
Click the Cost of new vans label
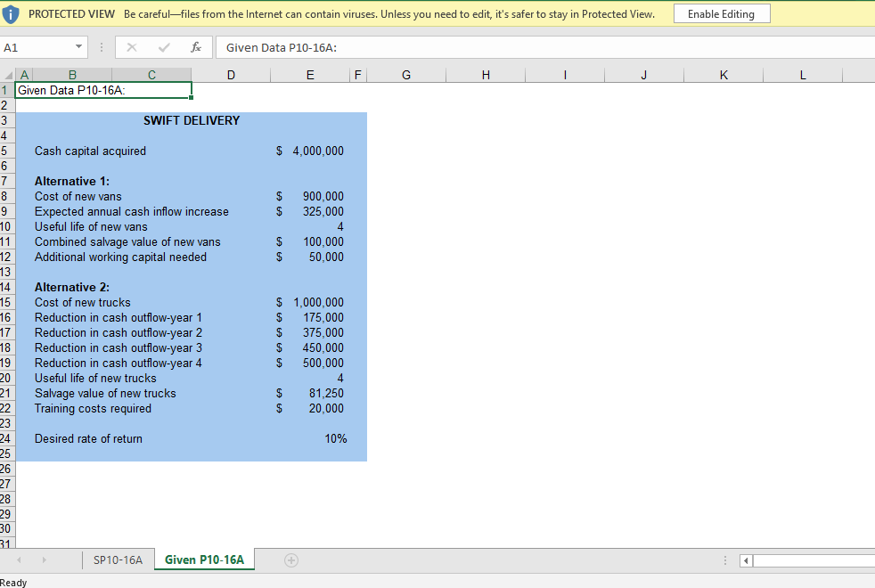pos(78,196)
